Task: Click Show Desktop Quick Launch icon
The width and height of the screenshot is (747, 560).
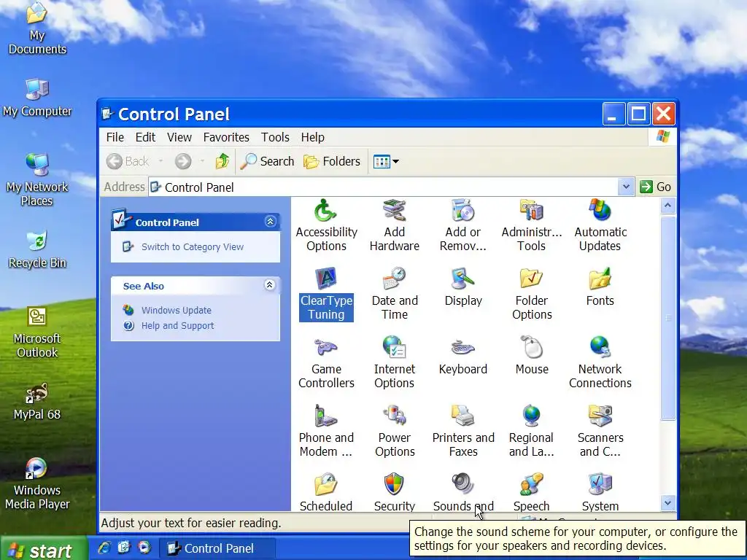Action: point(124,548)
